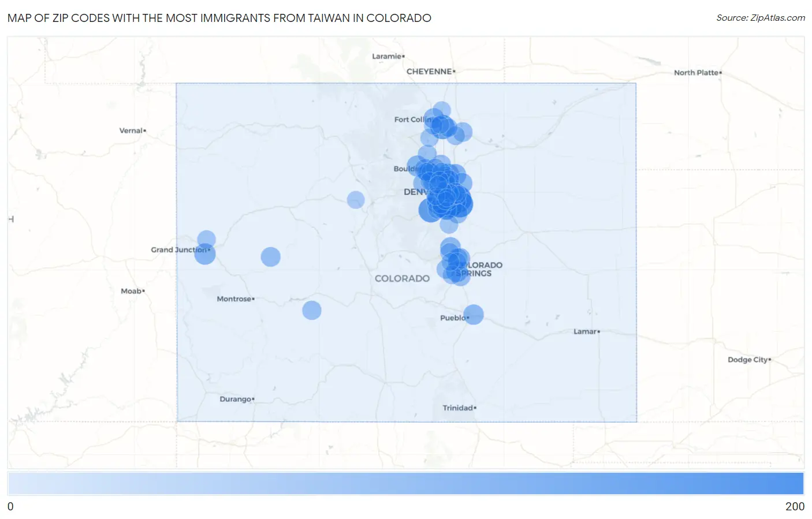Click the legend maximum value 200
The image size is (812, 519).
[x=795, y=506]
